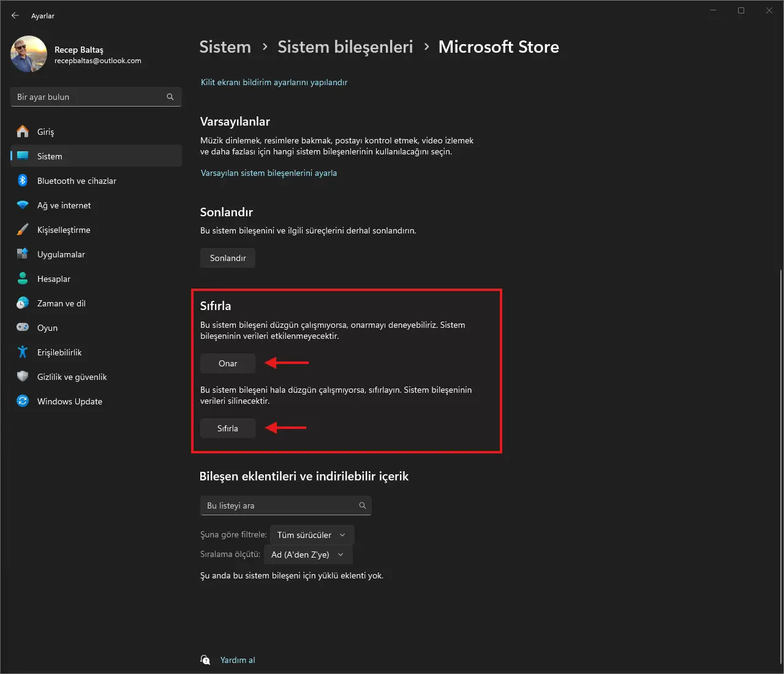
Task: Open Zaman ve dil globe clock icon
Action: coord(23,303)
